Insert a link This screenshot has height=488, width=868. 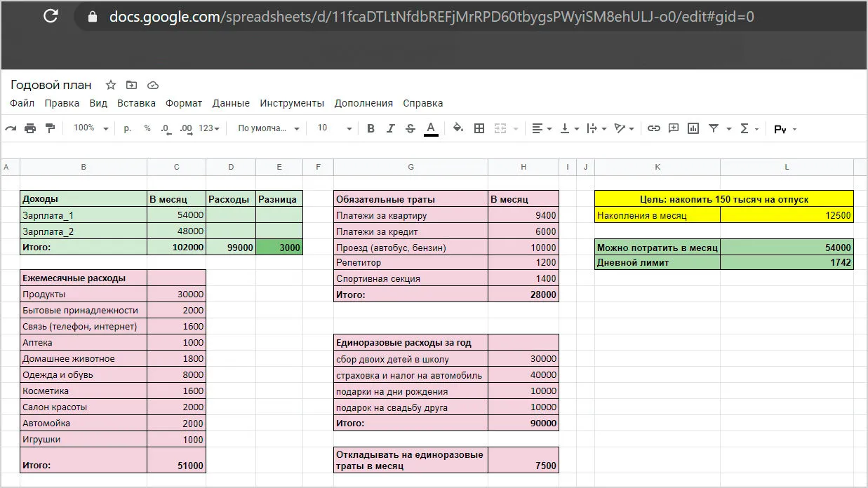[x=654, y=128]
